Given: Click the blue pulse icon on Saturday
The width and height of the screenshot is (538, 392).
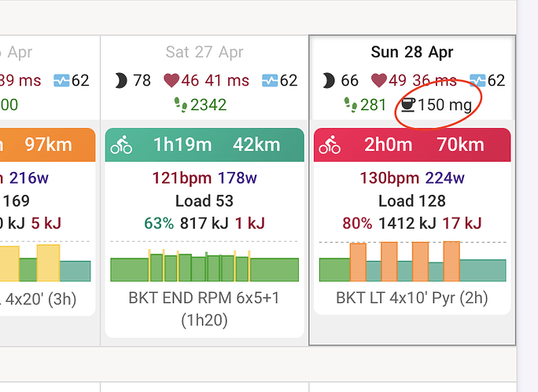Looking at the screenshot, I should (270, 81).
